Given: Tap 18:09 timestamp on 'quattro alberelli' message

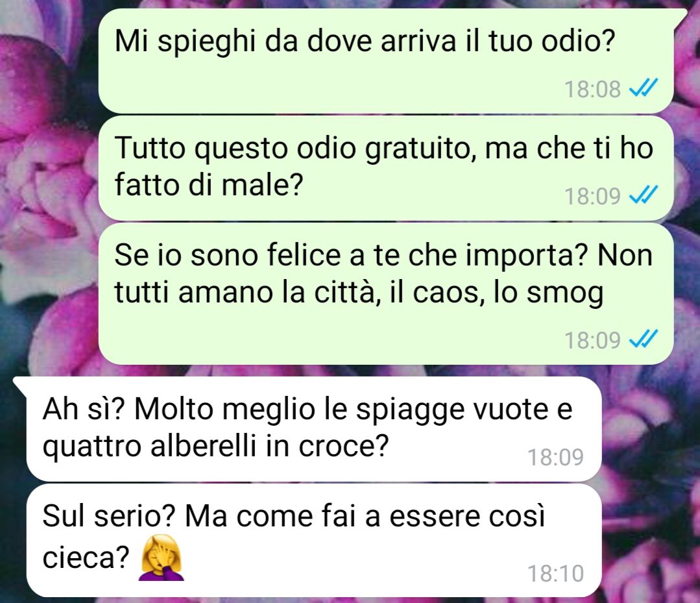Looking at the screenshot, I should pyautogui.click(x=556, y=457).
